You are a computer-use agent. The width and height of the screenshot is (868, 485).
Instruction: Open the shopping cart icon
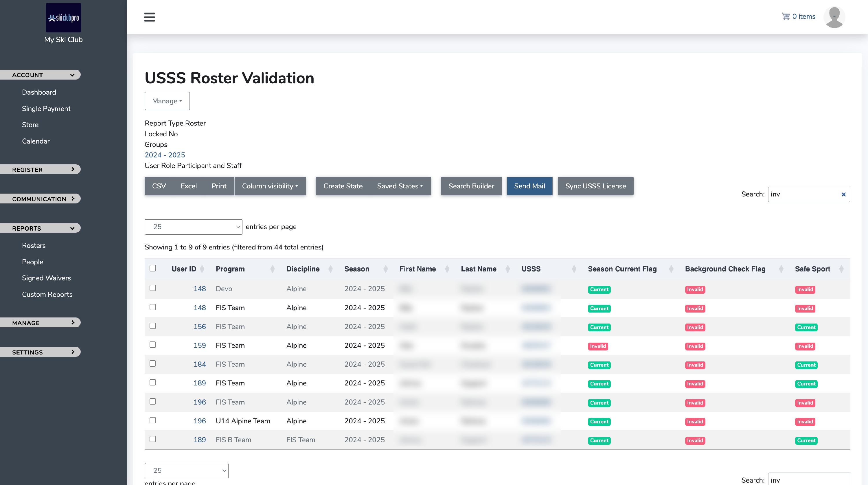pos(786,16)
